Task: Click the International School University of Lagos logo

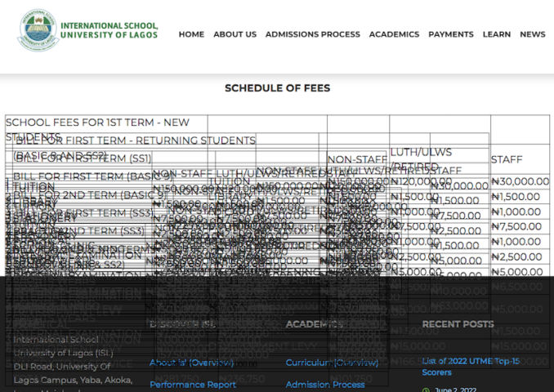Action: coord(87,30)
